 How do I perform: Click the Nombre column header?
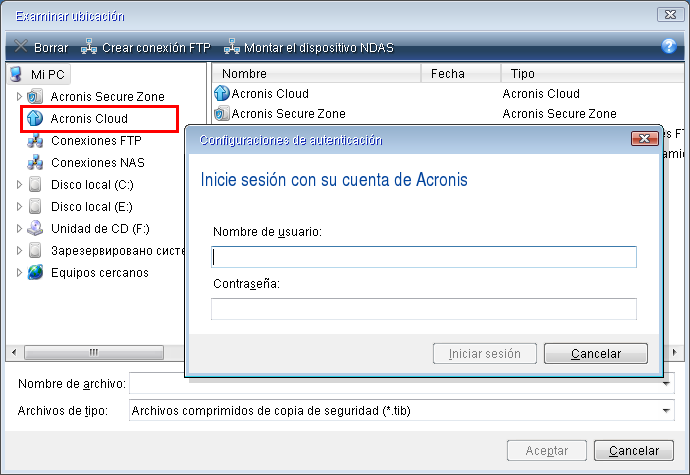[x=316, y=73]
